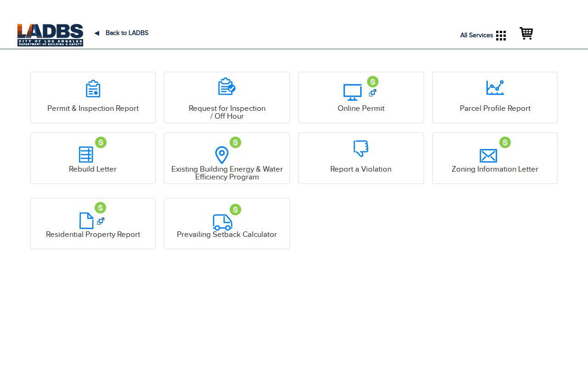Click the Permit & Inspection Report clipboard icon
The height and width of the screenshot is (368, 588).
coord(93,89)
